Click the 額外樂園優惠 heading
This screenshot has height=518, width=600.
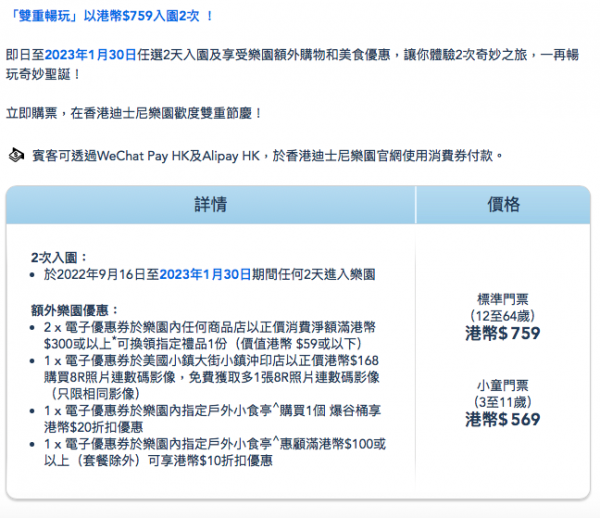(x=74, y=310)
